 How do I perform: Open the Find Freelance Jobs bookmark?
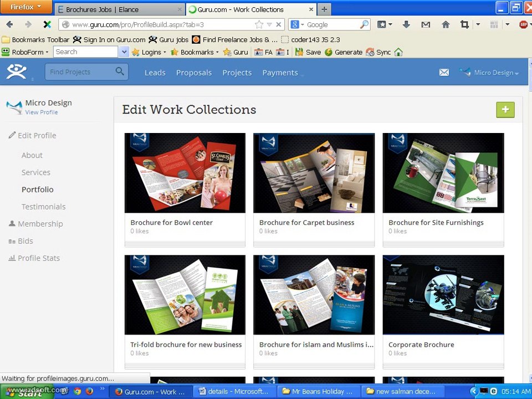click(235, 40)
